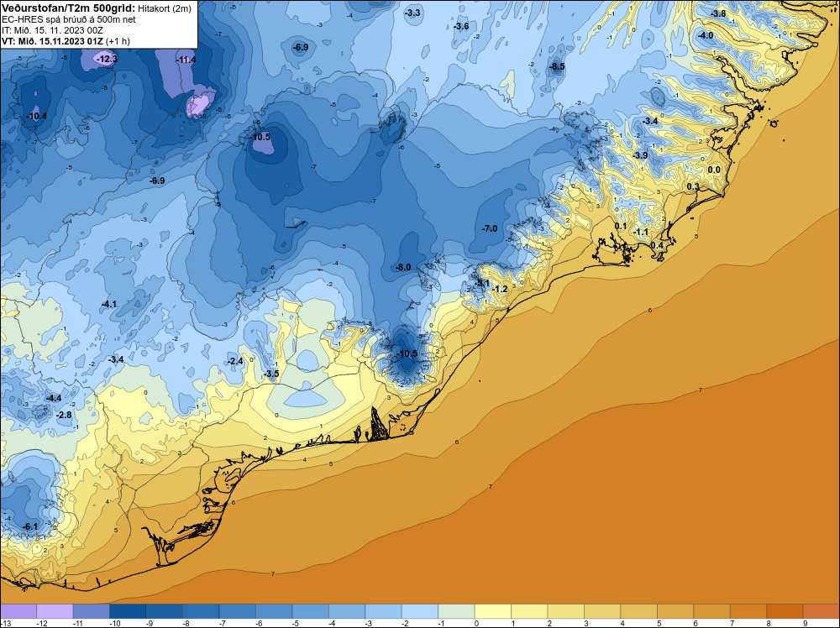Click the 'EC-HRES spá brúuð á 500m net' line
This screenshot has width=840, height=628.
click(x=68, y=19)
